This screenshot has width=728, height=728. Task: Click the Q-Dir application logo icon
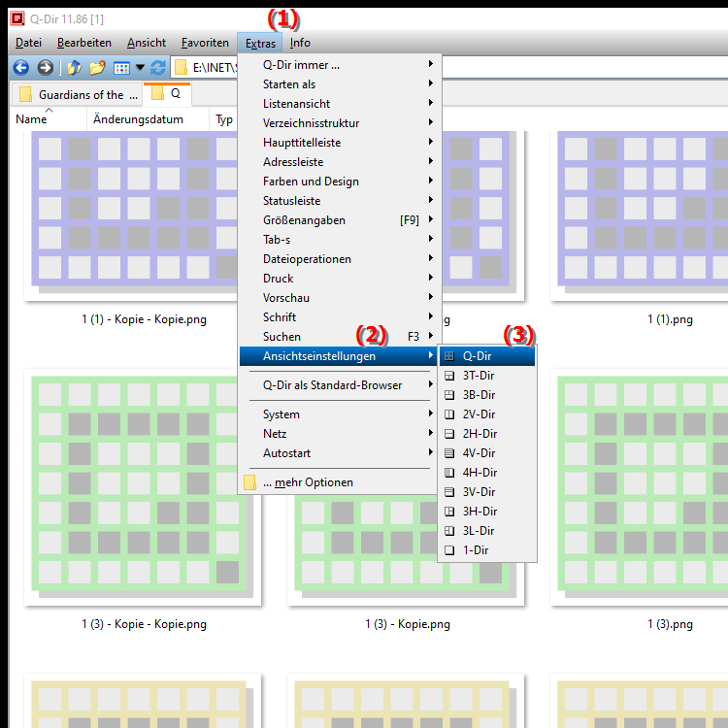click(x=17, y=18)
